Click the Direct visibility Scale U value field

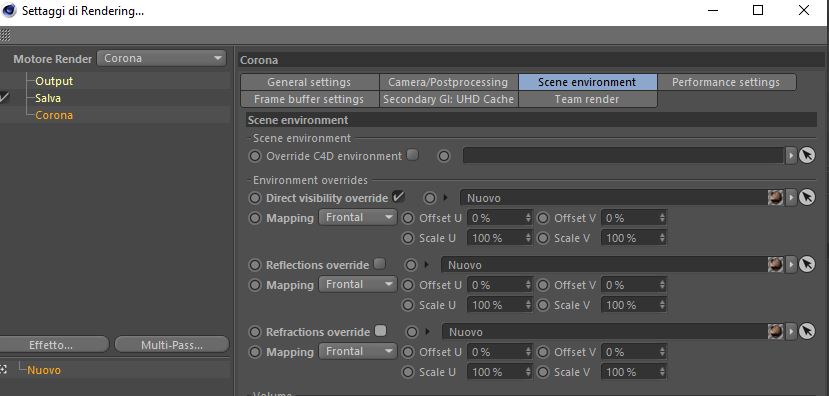(499, 238)
